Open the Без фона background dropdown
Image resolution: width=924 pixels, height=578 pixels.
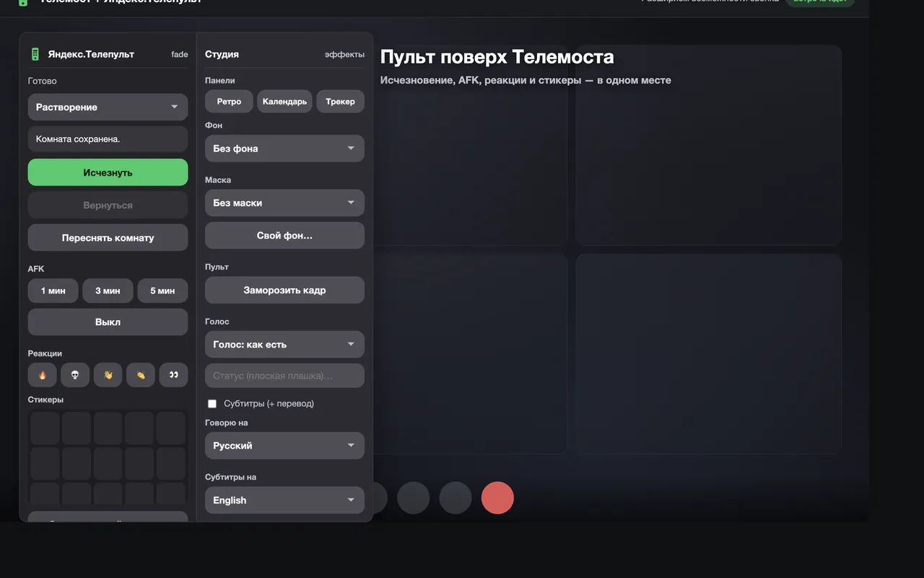[x=284, y=148]
